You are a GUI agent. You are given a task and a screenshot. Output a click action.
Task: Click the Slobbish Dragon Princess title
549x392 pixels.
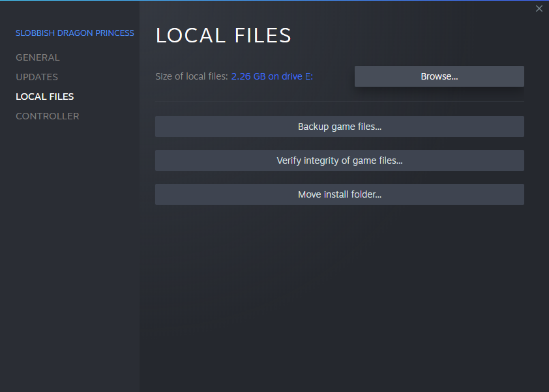75,33
